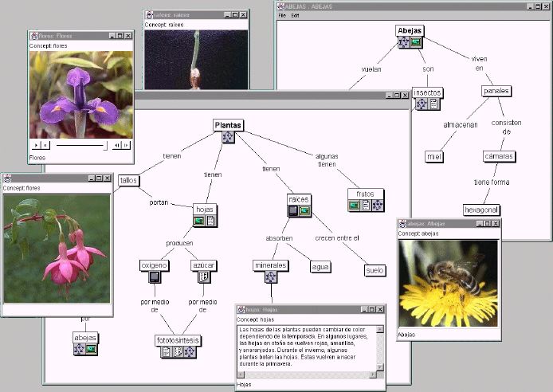Click the concept map icon under fotosintesis
Screen dimensions: 553x392
pos(190,351)
